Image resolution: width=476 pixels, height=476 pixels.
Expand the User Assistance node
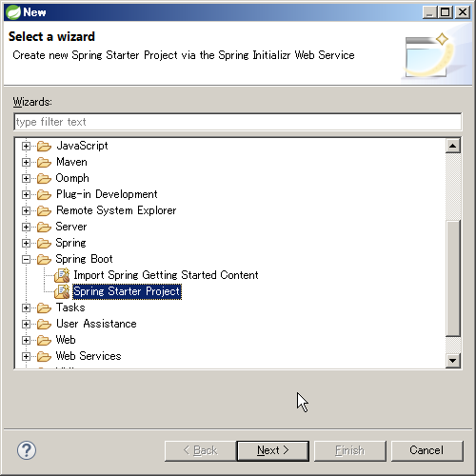coord(27,324)
